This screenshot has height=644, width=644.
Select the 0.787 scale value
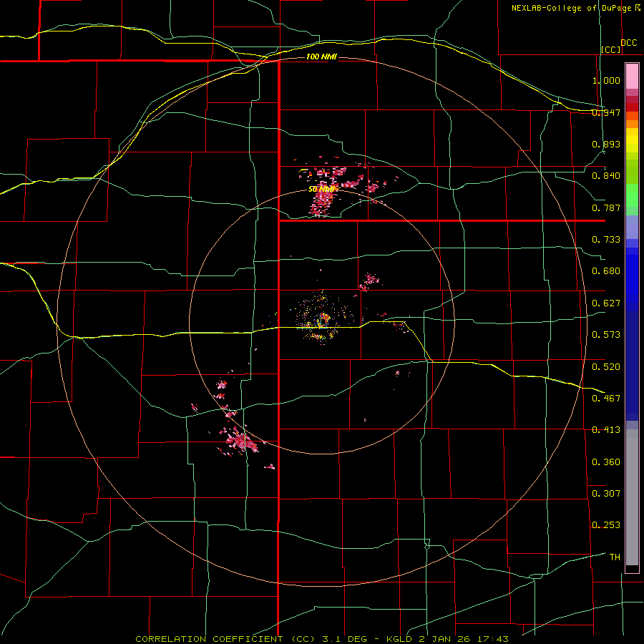tap(606, 208)
